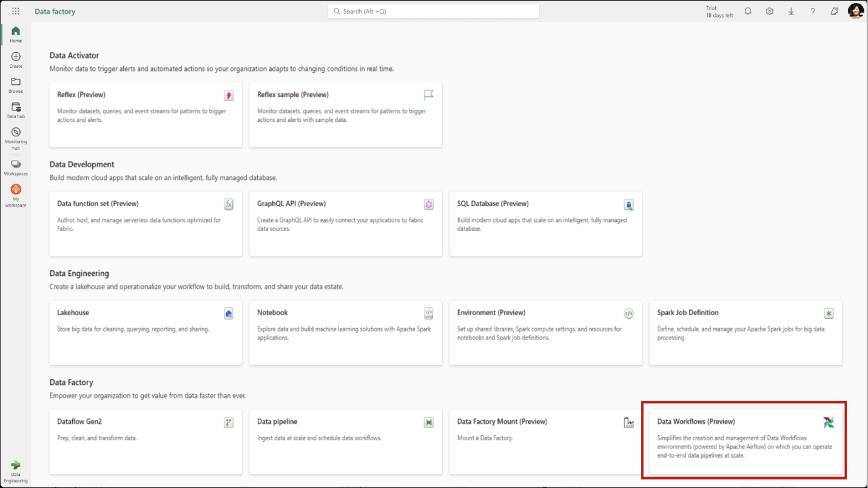Open the Dataflow Gen2 card title
This screenshot has width=868, height=488.
[x=79, y=422]
